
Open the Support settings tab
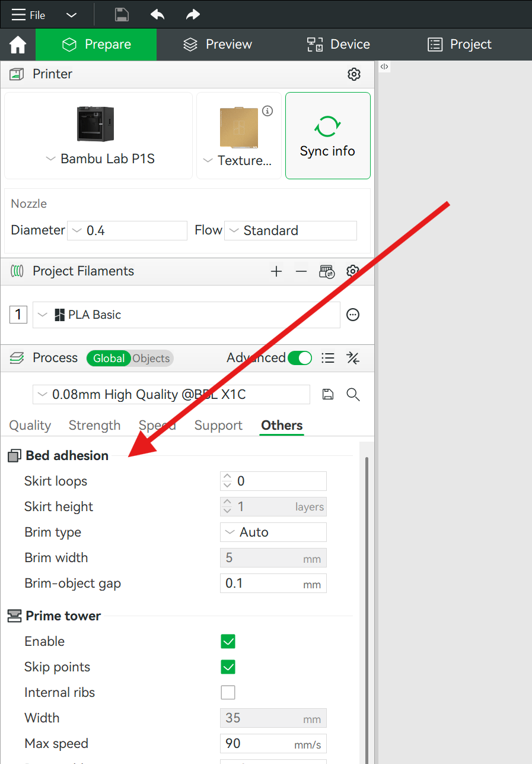[218, 426]
